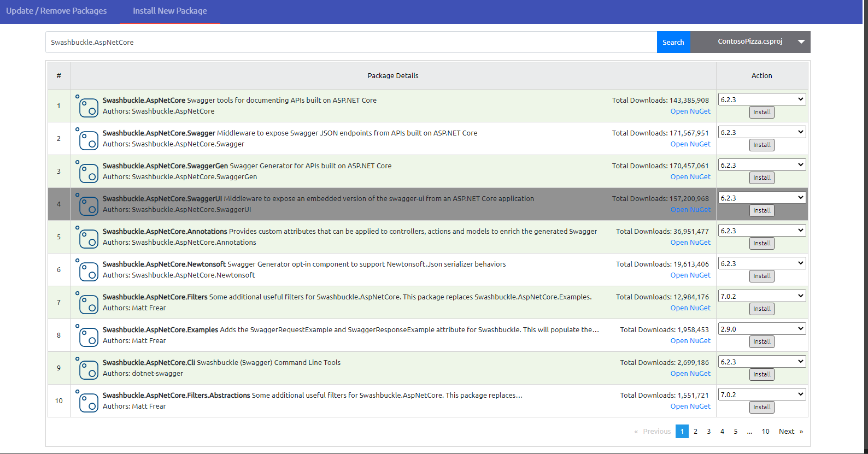Go to results page 3
The height and width of the screenshot is (454, 868).
(709, 432)
